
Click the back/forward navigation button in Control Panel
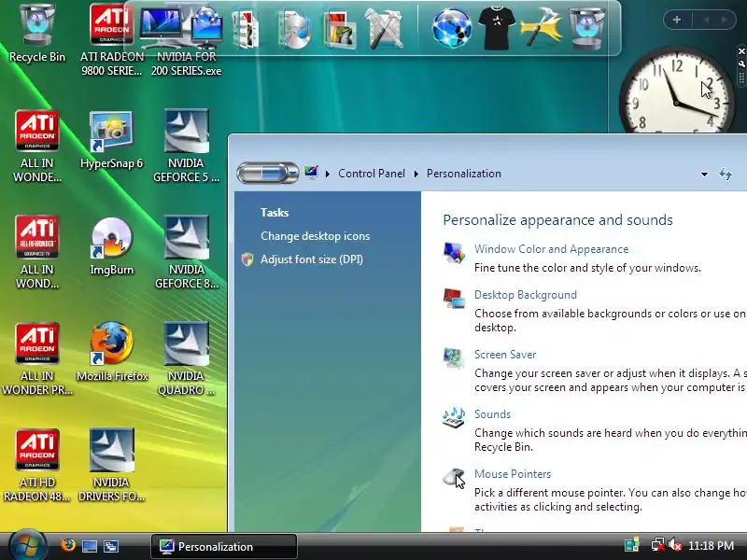[x=268, y=173]
